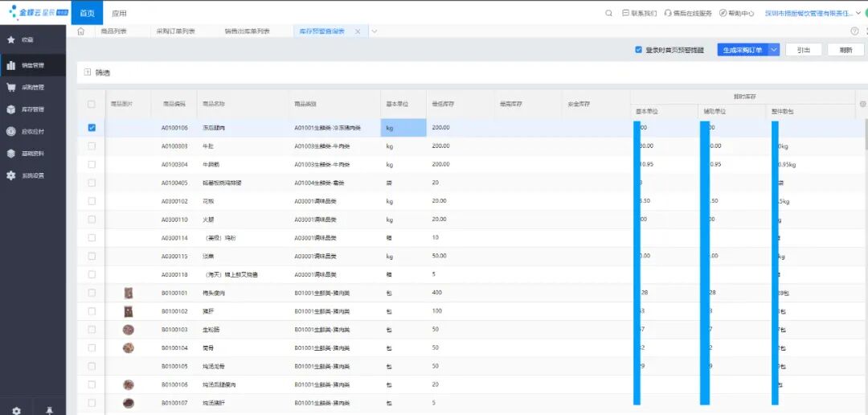The image size is (868, 415).
Task: Expand the open tabs list chevron
Action: click(x=375, y=31)
